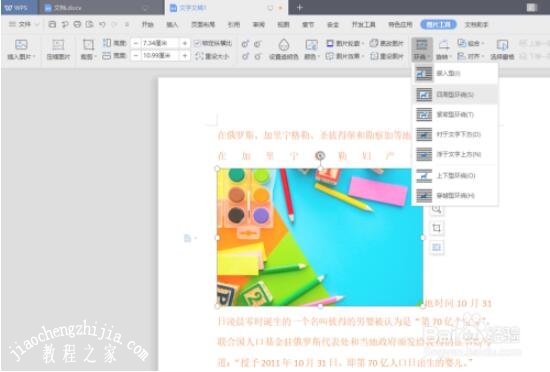This screenshot has height=372, width=550.
Task: Switch to the 开发工具 (Developer Tools) tab
Action: [x=363, y=25]
